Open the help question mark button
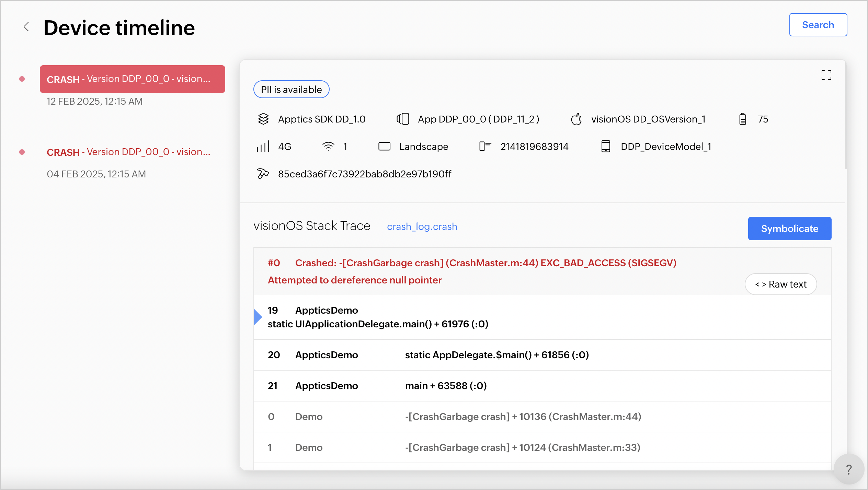Screen dimensions: 868x490 [849, 469]
